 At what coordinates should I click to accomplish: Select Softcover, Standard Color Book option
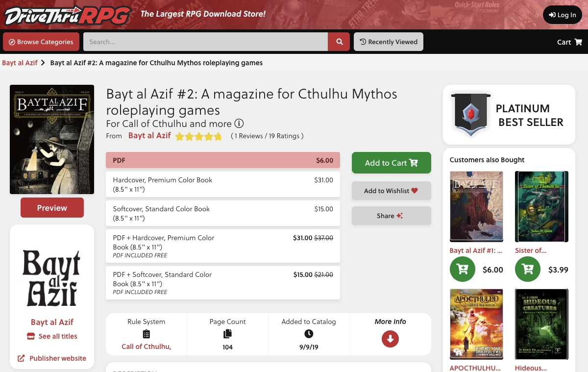click(223, 213)
